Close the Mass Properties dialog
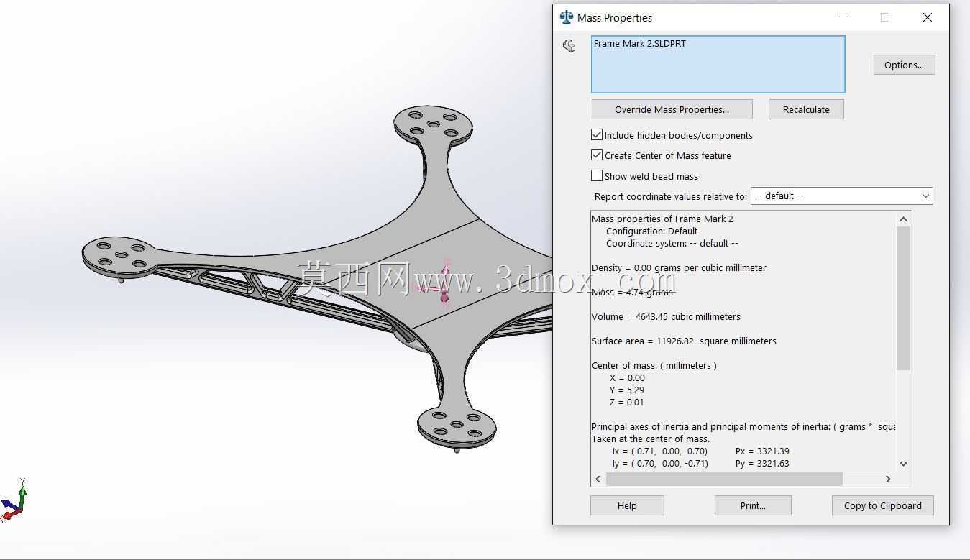This screenshot has width=970, height=560. click(927, 17)
